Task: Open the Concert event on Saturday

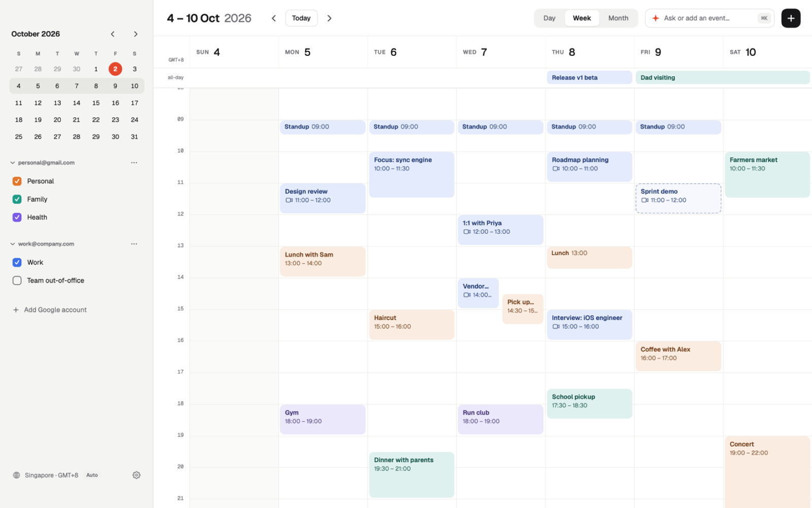Action: (767, 471)
